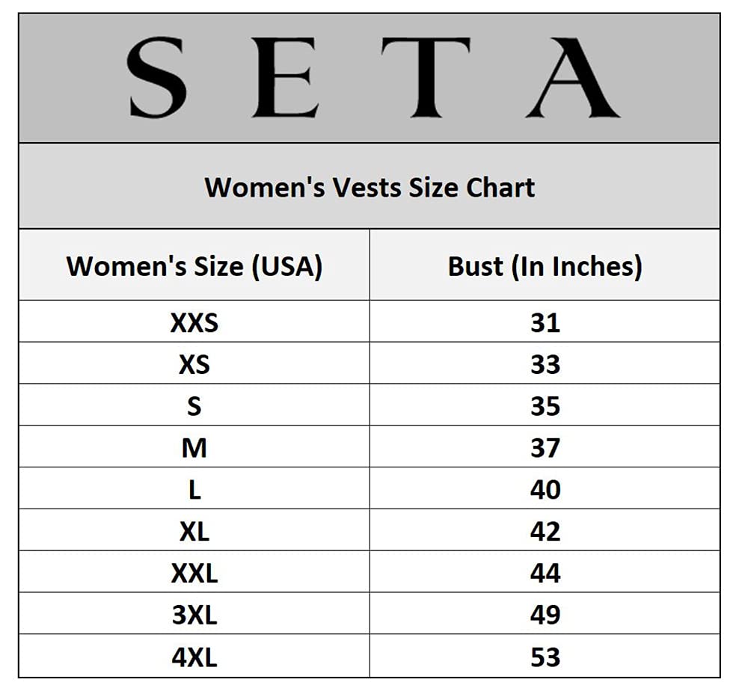Select the 3XL size cell
The width and height of the screenshot is (748, 700).
[194, 615]
